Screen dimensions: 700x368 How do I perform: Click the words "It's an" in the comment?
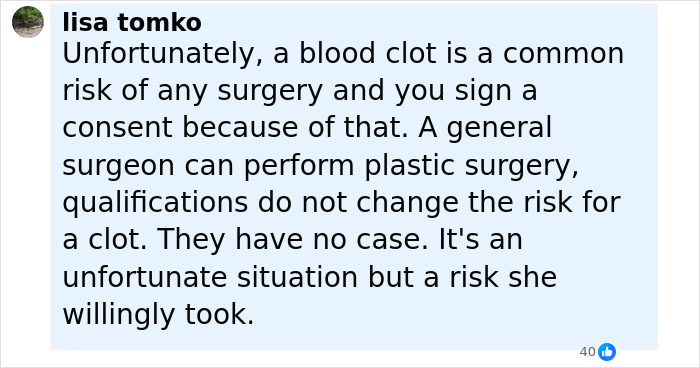pyautogui.click(x=481, y=240)
